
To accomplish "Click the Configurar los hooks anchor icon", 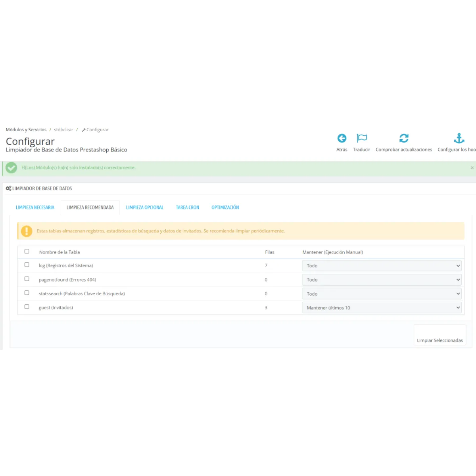I will pyautogui.click(x=459, y=138).
